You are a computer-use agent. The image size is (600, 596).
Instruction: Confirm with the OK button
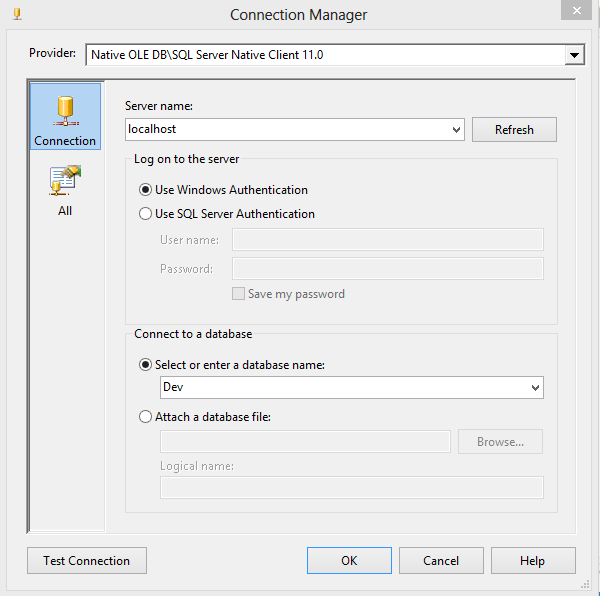(x=349, y=560)
